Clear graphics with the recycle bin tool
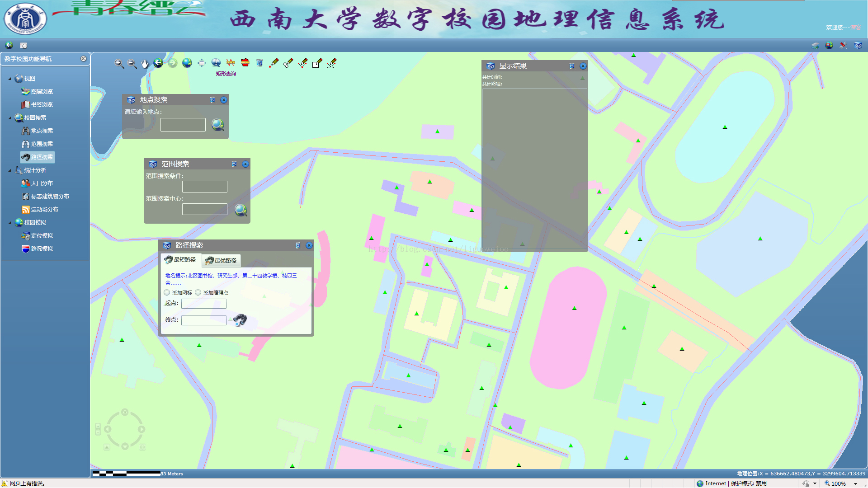868x488 pixels. coord(259,63)
